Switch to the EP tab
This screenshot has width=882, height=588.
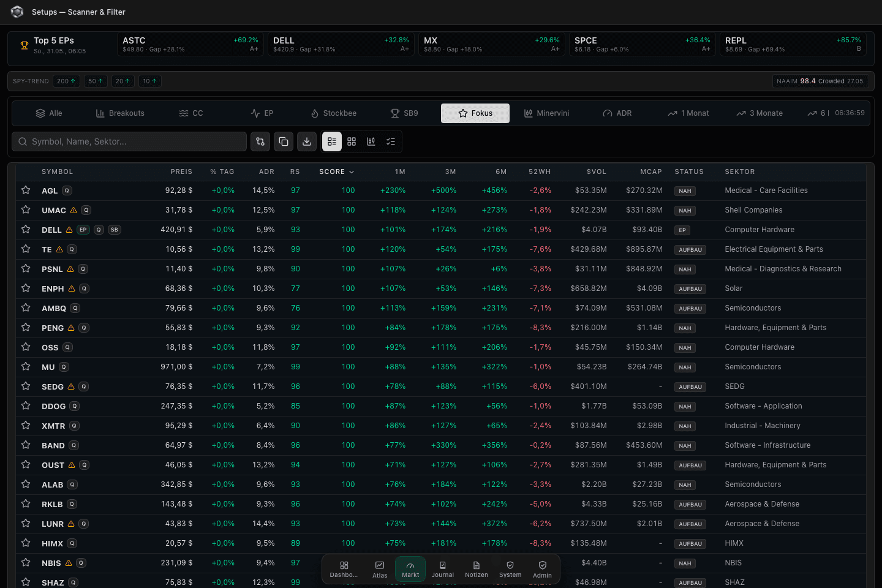pyautogui.click(x=262, y=113)
